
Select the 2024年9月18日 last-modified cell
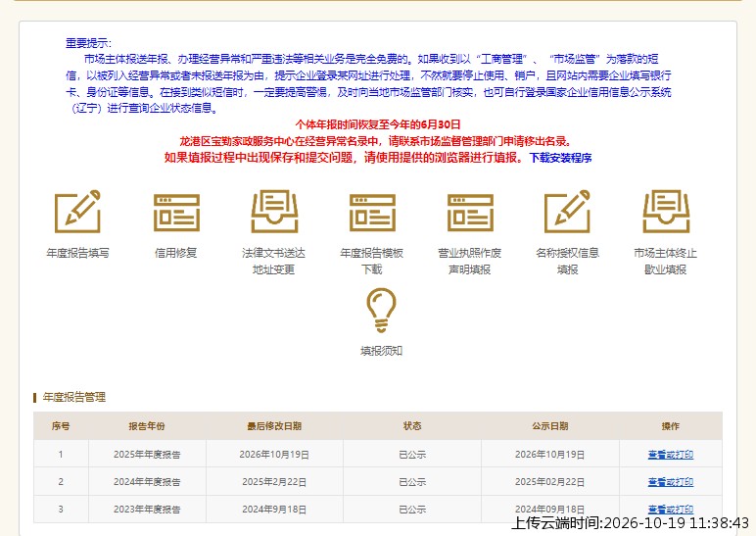(274, 509)
